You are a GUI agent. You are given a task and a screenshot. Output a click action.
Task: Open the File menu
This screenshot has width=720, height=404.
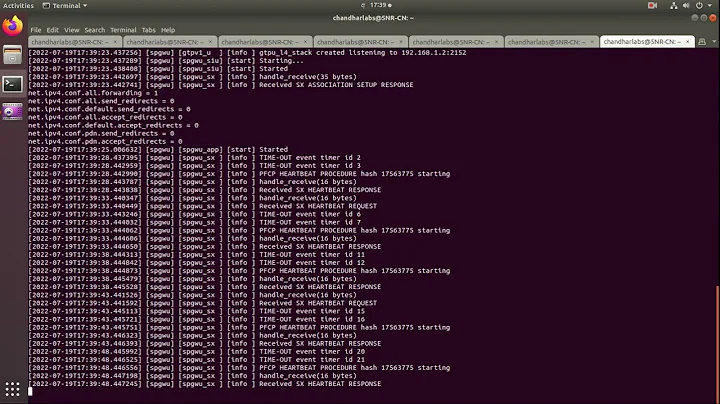36,30
